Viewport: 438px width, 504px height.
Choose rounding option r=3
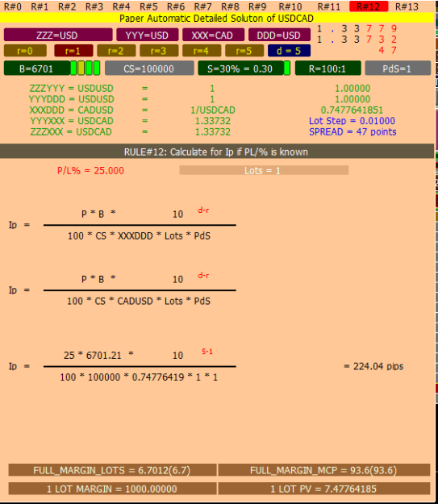pyautogui.click(x=159, y=51)
